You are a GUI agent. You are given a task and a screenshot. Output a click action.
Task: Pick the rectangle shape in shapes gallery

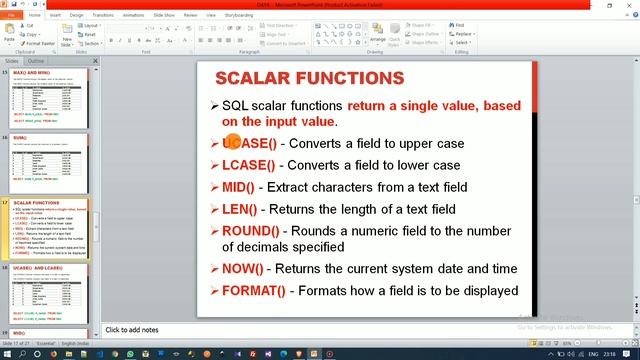tap(342, 26)
